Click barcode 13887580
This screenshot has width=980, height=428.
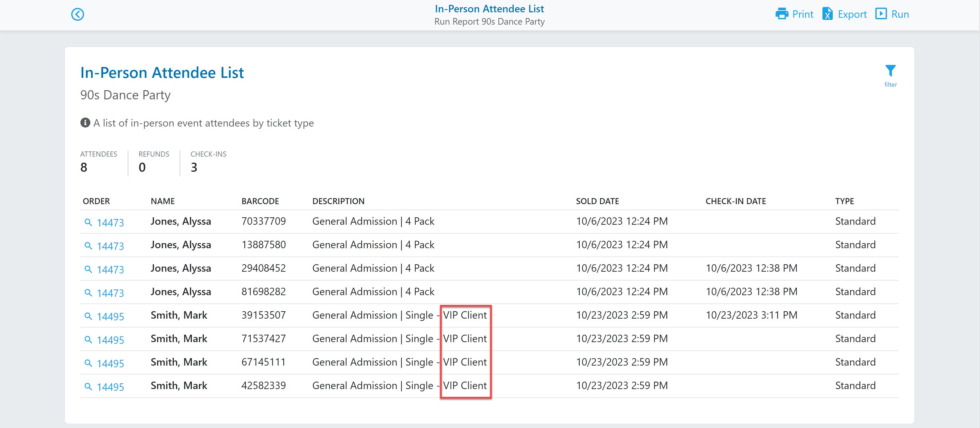pos(264,245)
